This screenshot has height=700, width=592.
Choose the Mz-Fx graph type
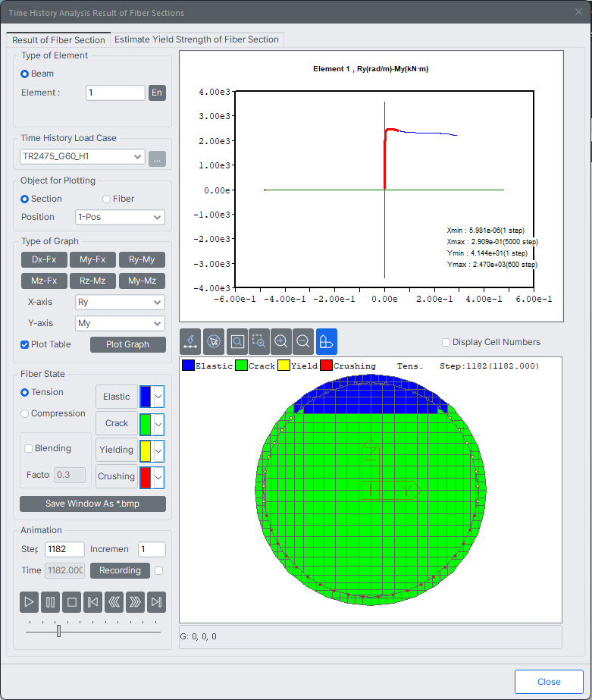(x=44, y=281)
